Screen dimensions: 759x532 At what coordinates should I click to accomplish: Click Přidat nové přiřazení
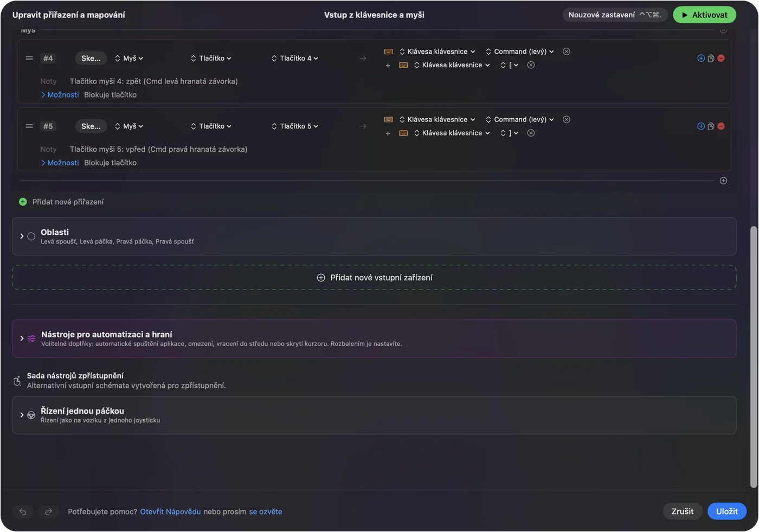coord(61,202)
